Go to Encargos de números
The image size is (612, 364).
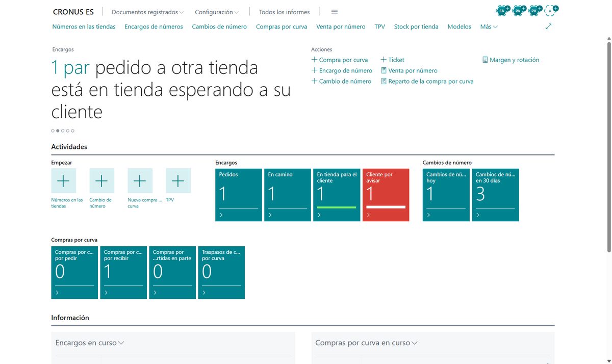tap(154, 27)
